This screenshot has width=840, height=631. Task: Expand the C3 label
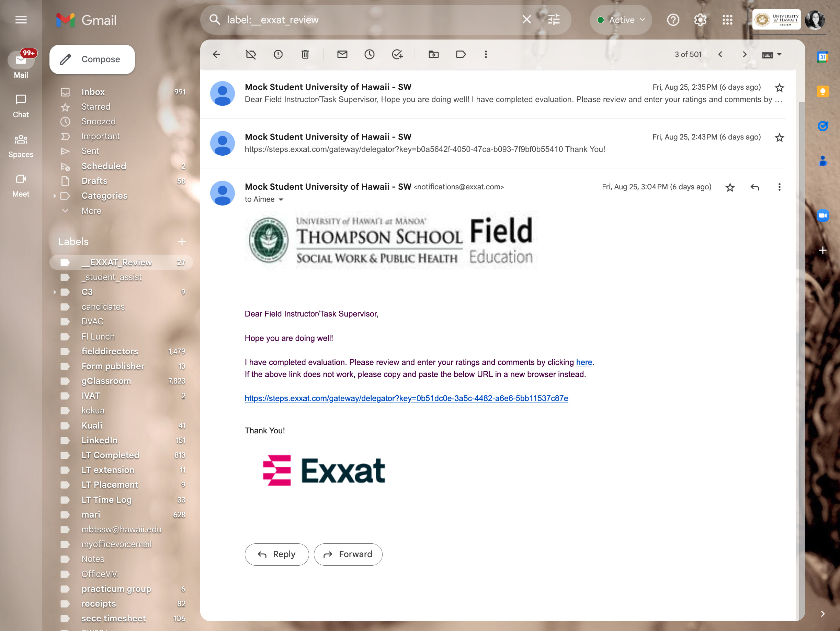(55, 292)
